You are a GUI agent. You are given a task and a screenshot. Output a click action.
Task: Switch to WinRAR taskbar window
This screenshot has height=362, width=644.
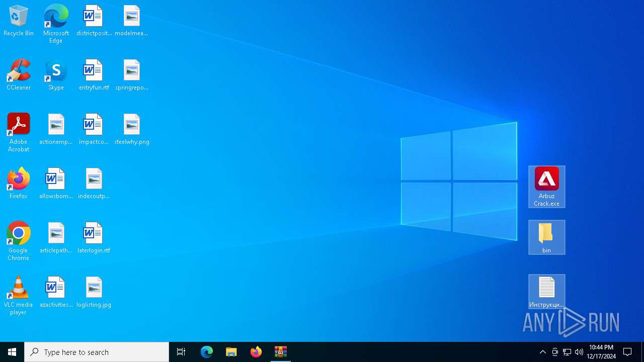pos(281,352)
